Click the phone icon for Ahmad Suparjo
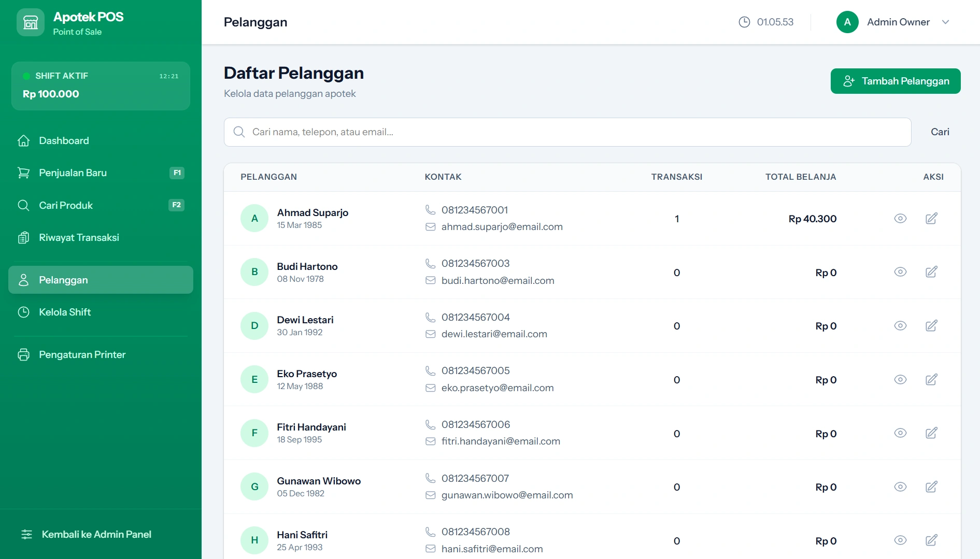Screen dimensions: 980x559 (430, 210)
